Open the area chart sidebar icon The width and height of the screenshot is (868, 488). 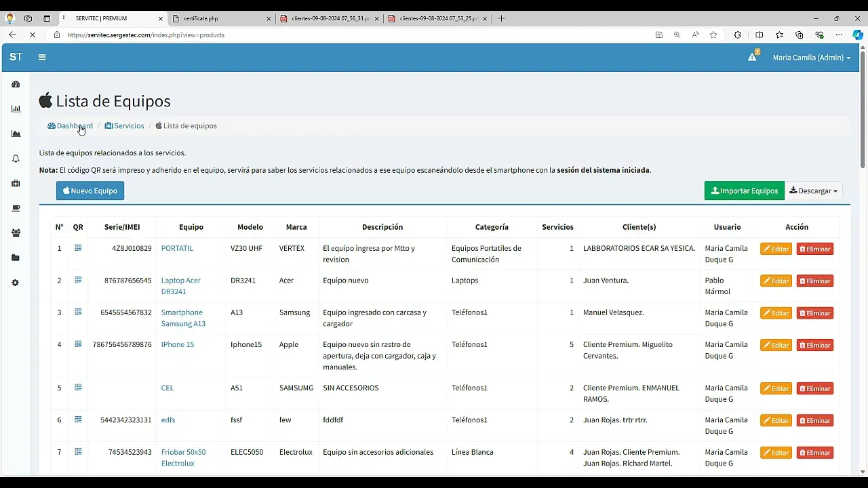tap(16, 134)
